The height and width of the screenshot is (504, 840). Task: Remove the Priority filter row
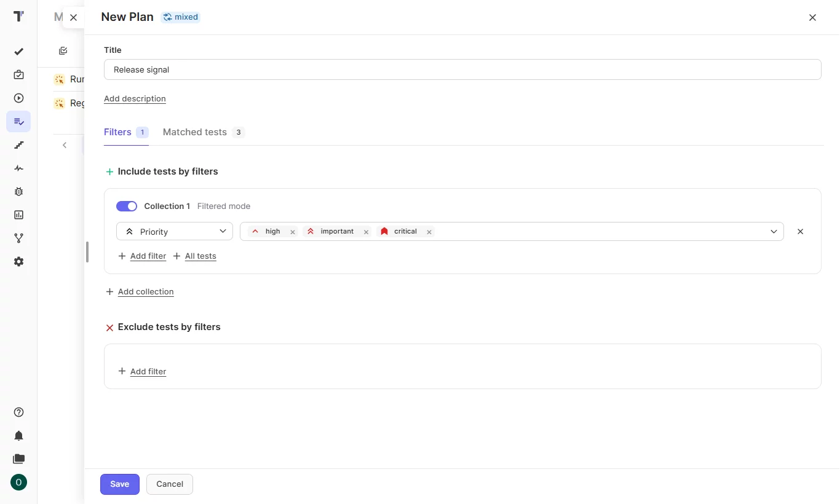tap(800, 232)
